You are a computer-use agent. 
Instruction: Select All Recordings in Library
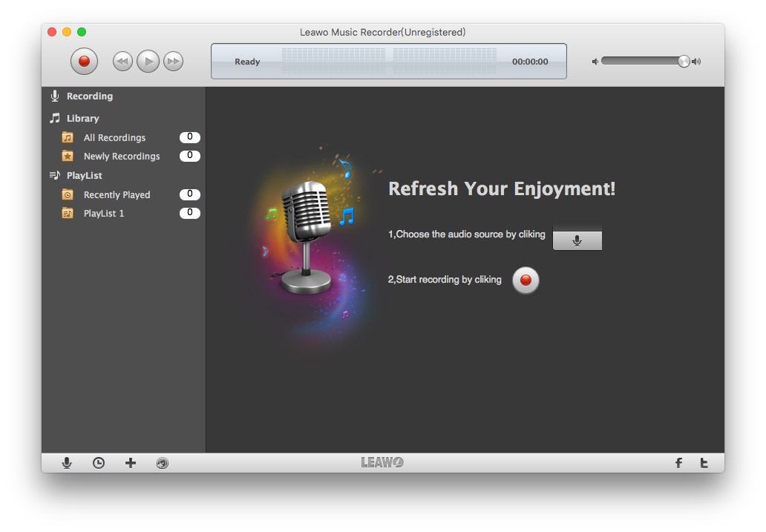(x=114, y=137)
